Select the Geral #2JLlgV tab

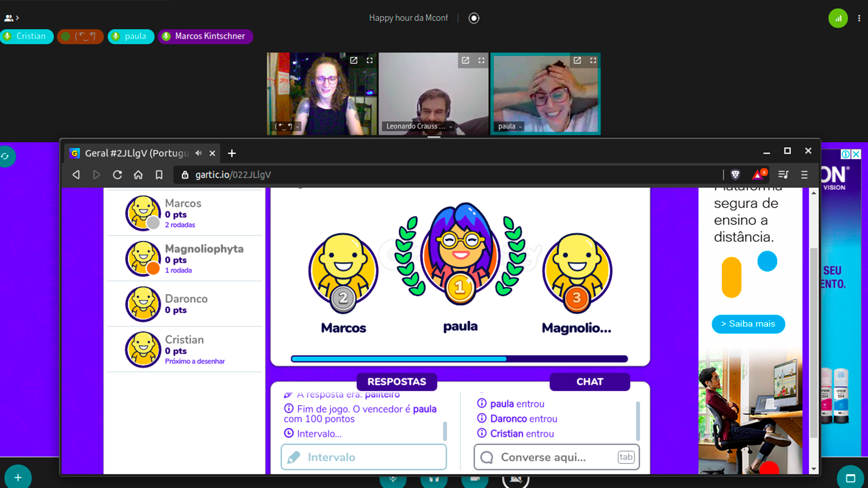tap(136, 154)
